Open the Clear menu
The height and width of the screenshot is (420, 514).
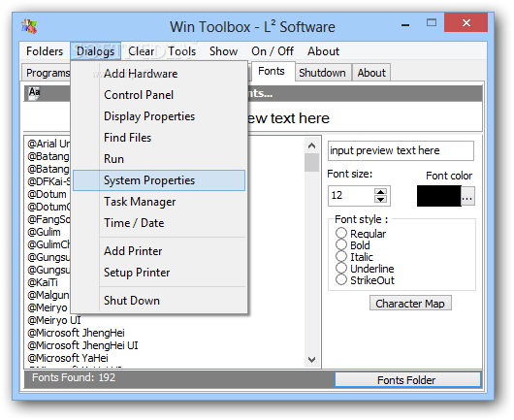(141, 51)
